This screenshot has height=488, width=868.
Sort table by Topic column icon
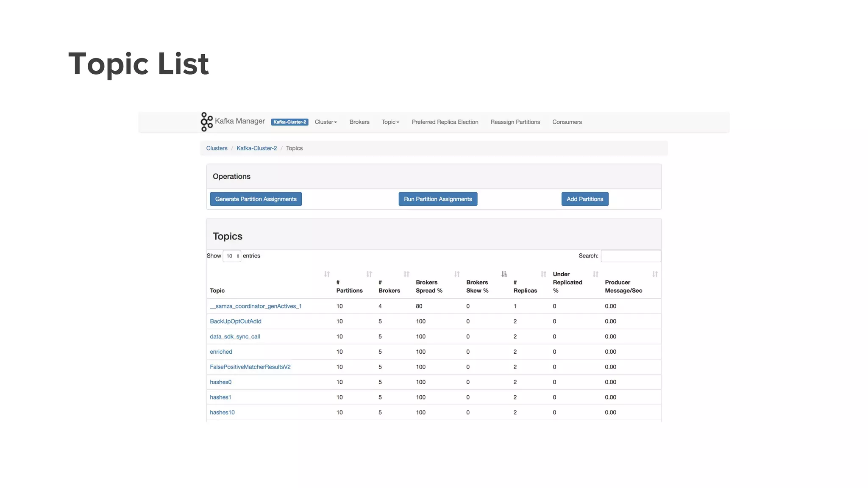click(327, 274)
